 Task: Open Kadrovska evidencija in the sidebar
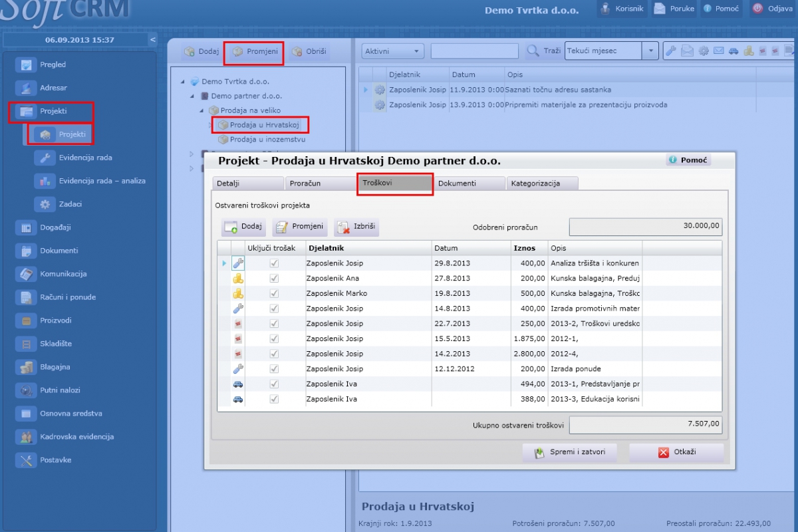click(x=76, y=437)
